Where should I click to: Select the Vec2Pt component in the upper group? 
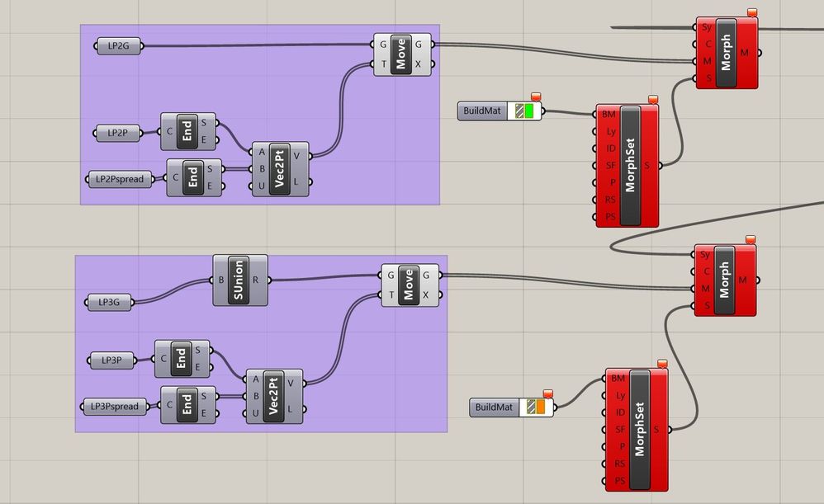coord(279,168)
